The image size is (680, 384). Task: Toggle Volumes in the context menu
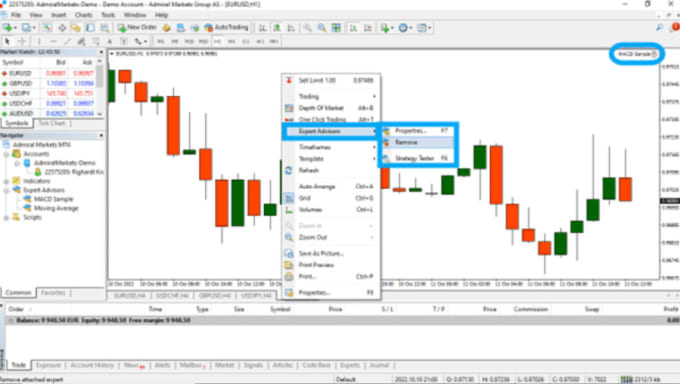coord(331,210)
